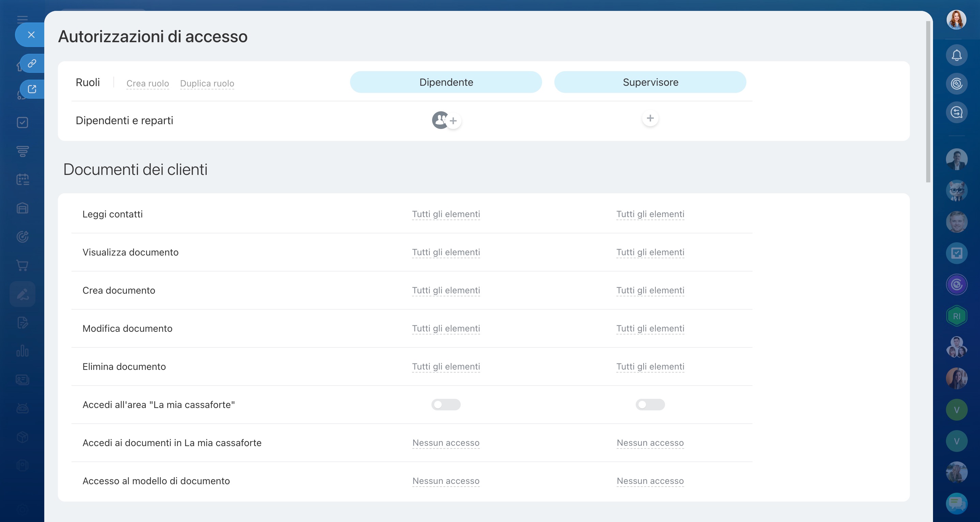
Task: Add employee to Supervisore role plus icon
Action: coord(650,118)
